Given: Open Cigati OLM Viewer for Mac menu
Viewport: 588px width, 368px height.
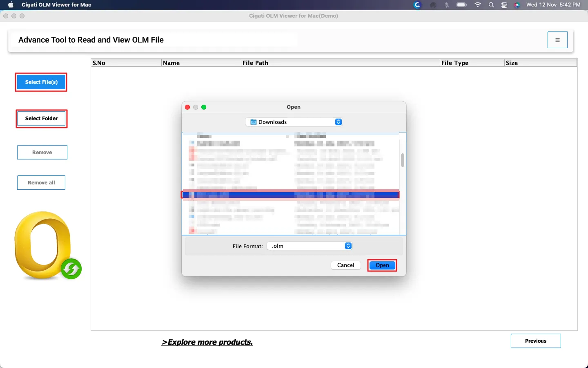Looking at the screenshot, I should click(56, 5).
